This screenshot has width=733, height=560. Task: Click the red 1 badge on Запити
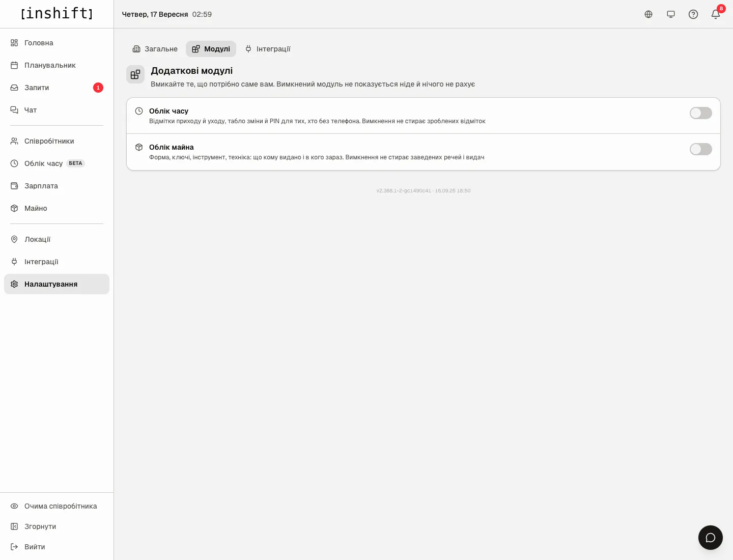(98, 88)
